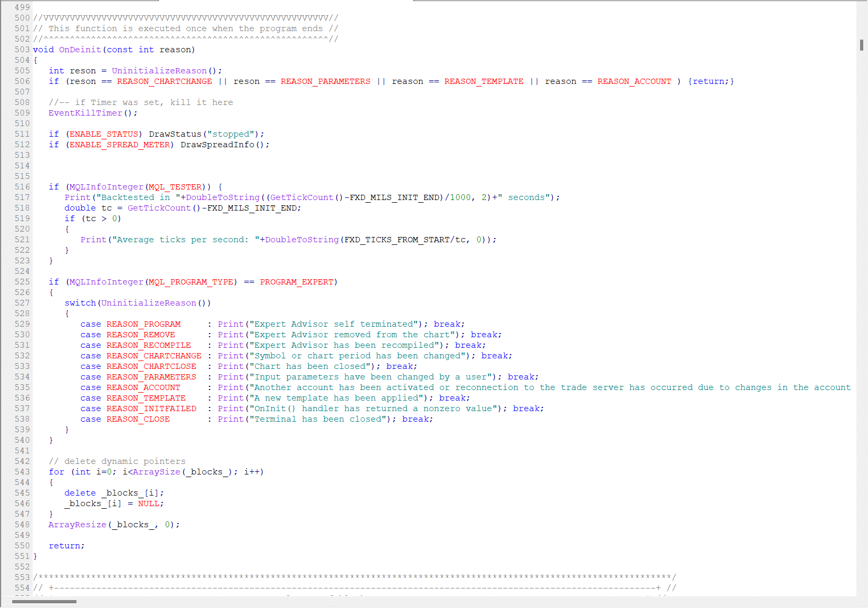The image size is (868, 608).
Task: Click REASON_RECOMPILE in the case list
Action: (x=148, y=345)
